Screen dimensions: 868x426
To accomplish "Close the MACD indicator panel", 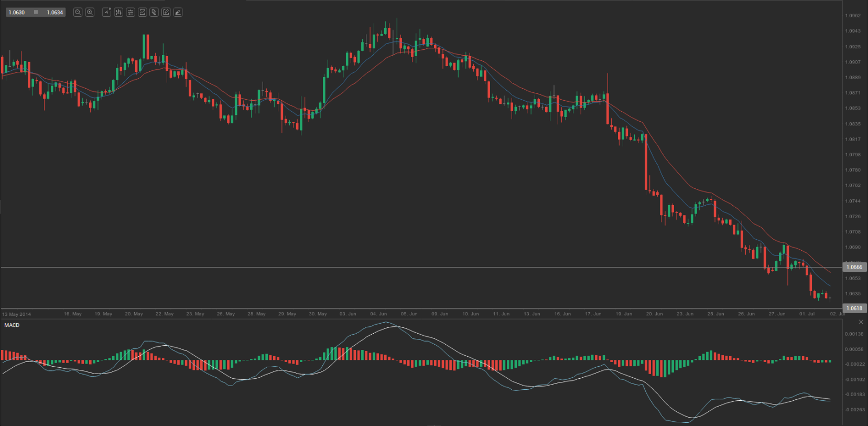I will coord(861,322).
